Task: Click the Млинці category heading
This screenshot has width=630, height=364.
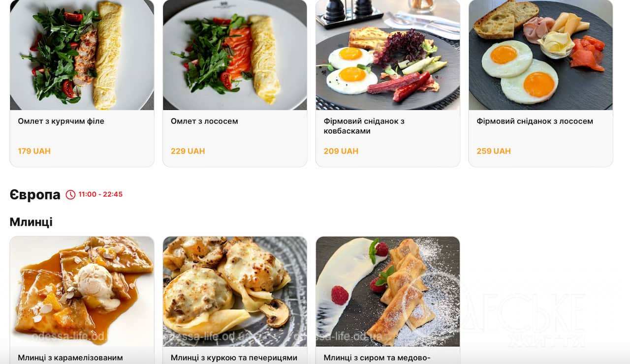Action: tap(31, 222)
